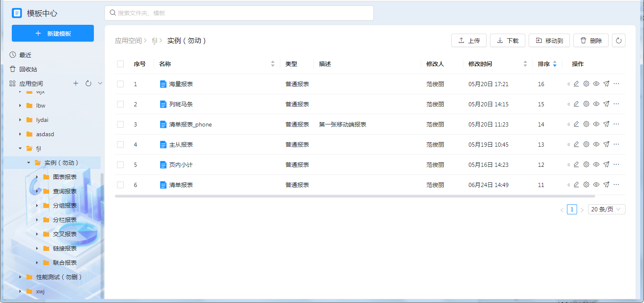
Task: Open 最近 in the left sidebar
Action: (25, 55)
